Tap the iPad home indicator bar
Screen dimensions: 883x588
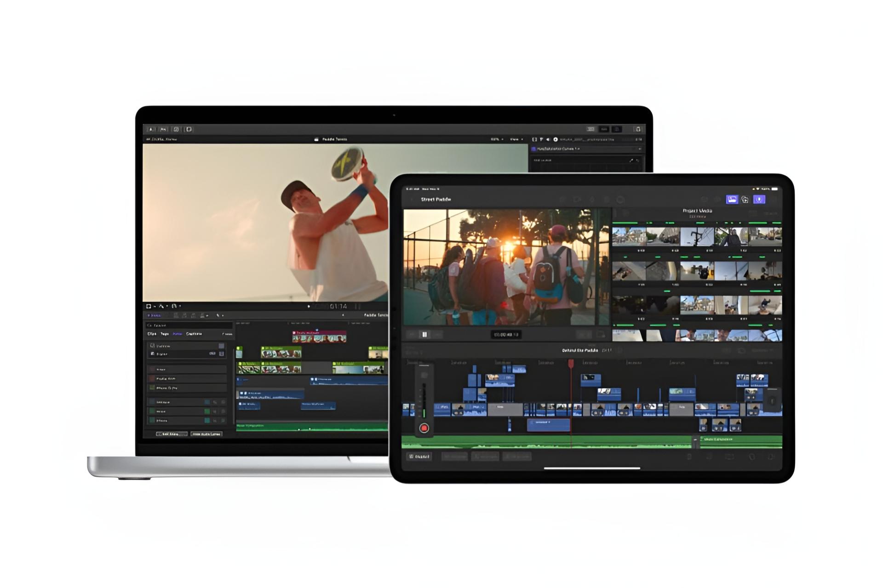[592, 468]
